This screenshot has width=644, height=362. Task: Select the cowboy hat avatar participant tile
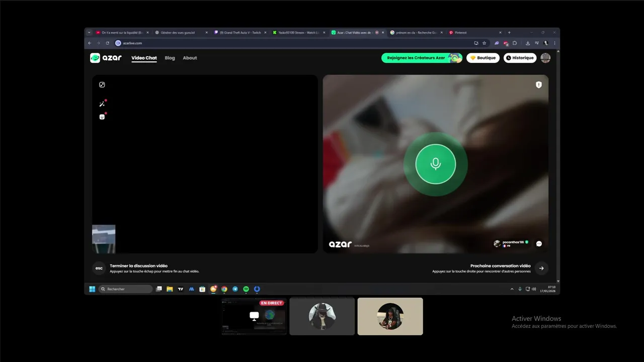(322, 316)
